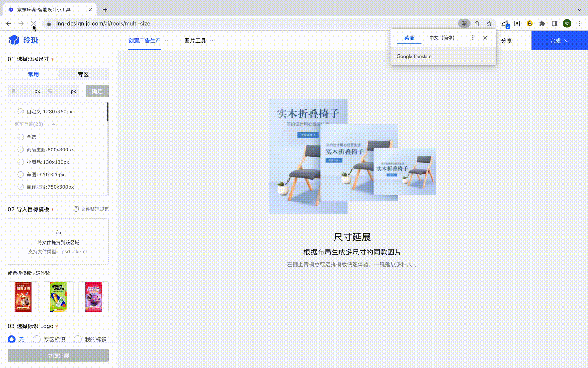Screen dimensions: 588x368
Task: Open the extensions puzzle piece icon
Action: click(542, 23)
